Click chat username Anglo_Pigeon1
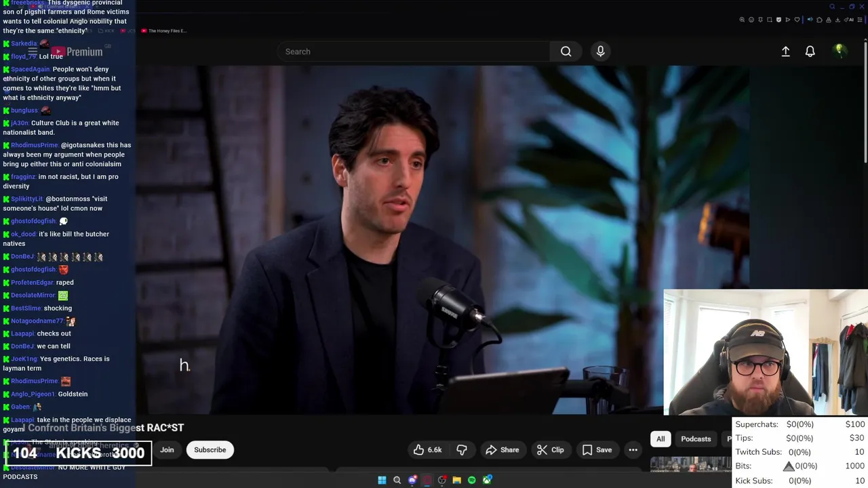Image resolution: width=868 pixels, height=488 pixels. 33,394
